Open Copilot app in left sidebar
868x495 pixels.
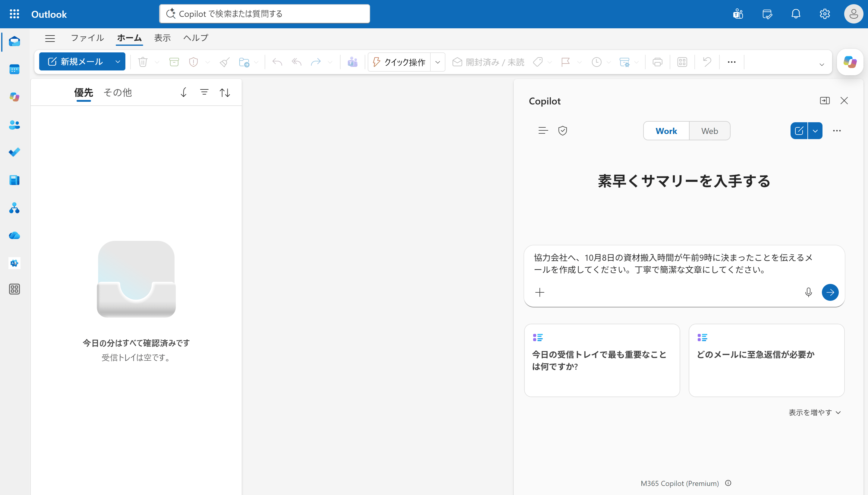(x=14, y=97)
